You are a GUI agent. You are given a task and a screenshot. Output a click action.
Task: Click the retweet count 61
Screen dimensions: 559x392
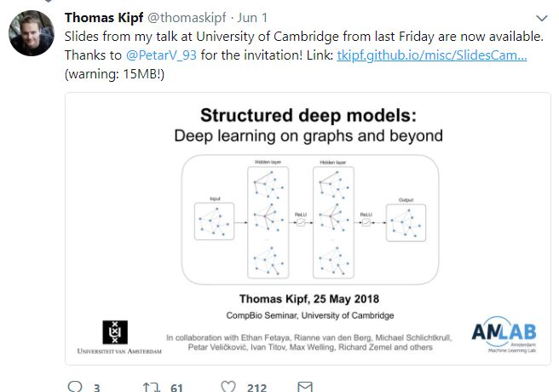click(x=176, y=388)
